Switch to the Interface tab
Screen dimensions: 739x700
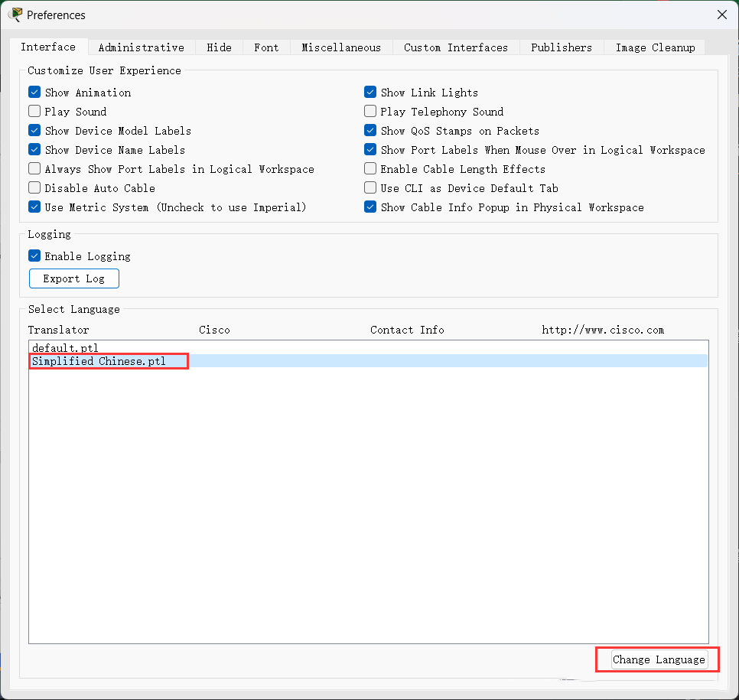click(x=48, y=47)
